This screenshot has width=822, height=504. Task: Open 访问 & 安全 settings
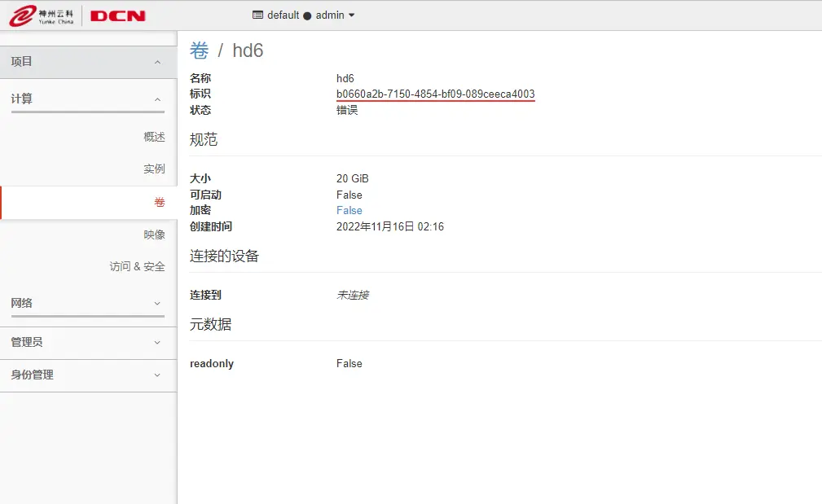[x=138, y=265]
